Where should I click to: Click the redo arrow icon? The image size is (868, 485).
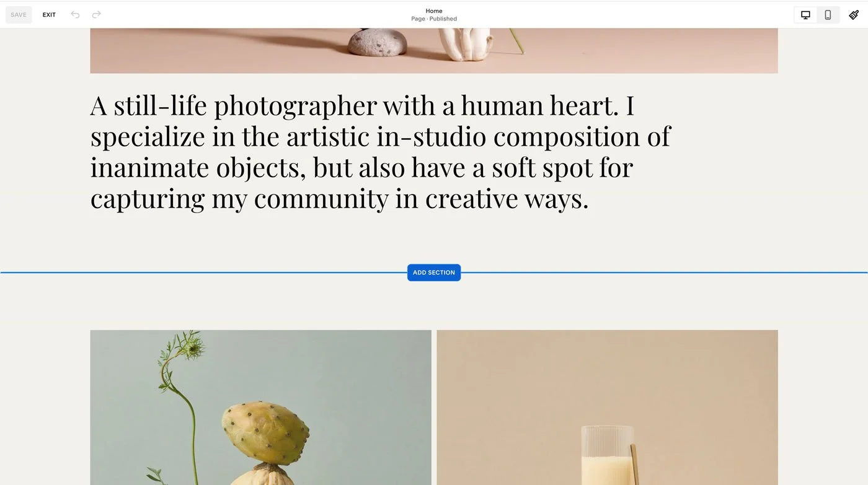coord(96,15)
